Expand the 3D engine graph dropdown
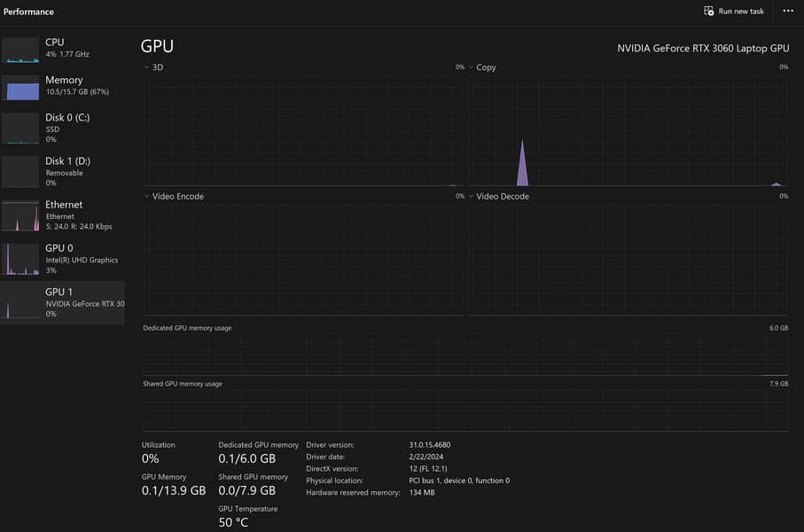 point(147,67)
